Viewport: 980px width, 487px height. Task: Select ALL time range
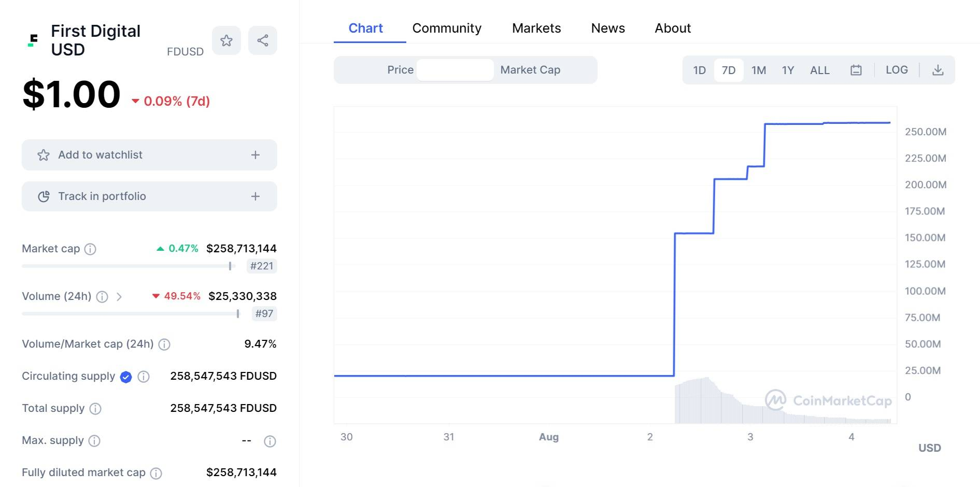tap(820, 70)
